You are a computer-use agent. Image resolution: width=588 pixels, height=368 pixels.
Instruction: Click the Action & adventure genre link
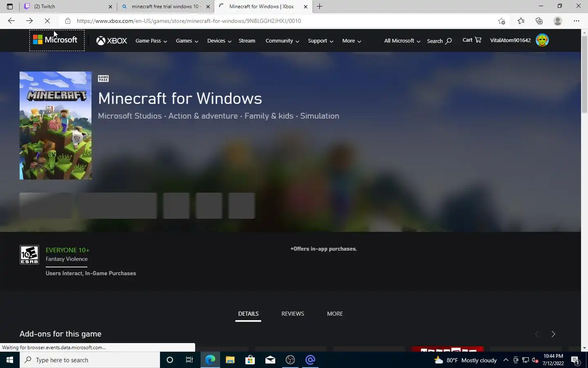click(203, 116)
